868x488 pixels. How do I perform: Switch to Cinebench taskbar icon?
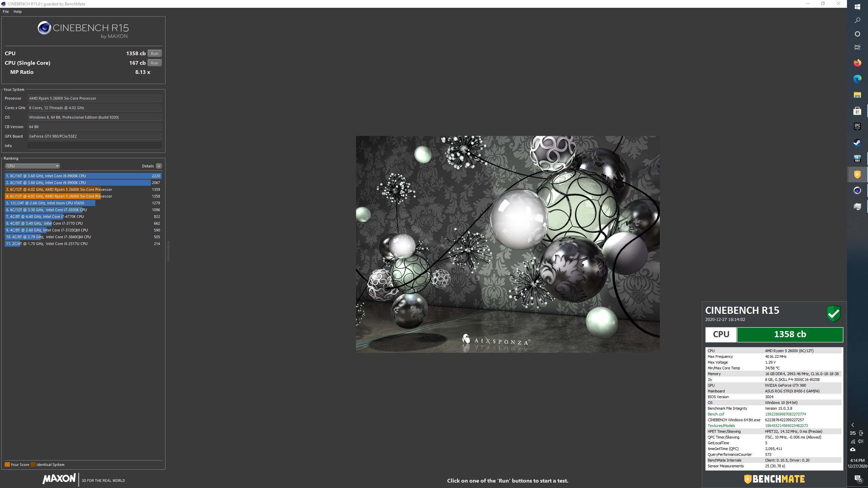(857, 190)
